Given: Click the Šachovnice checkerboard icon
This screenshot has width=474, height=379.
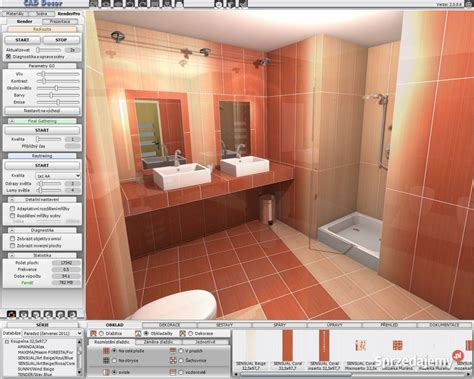Looking at the screenshot, I should 173,360.
